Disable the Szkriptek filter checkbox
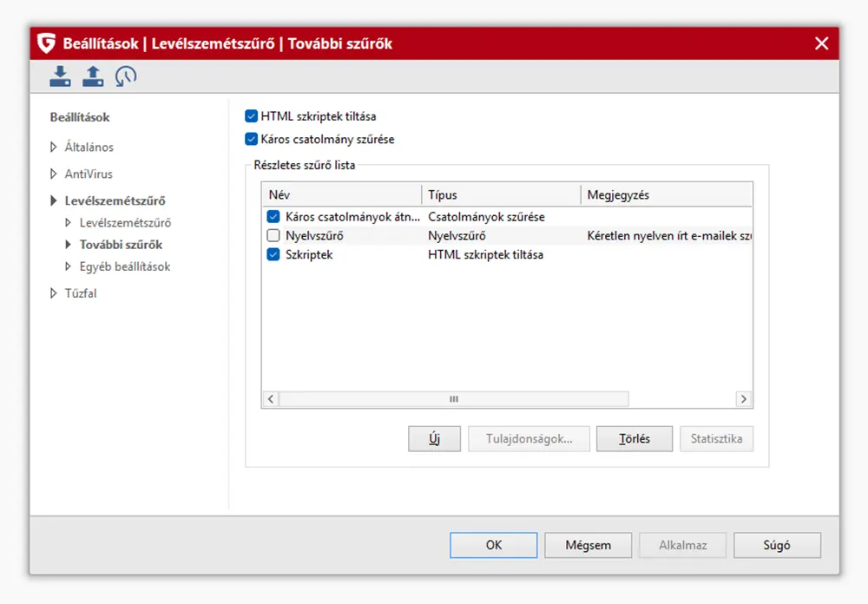This screenshot has width=868, height=604. 273,255
